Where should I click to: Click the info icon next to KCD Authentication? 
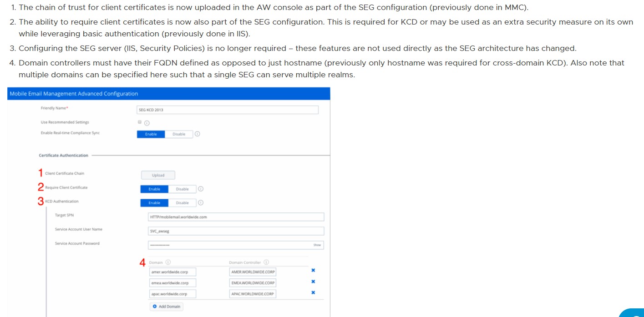click(200, 202)
